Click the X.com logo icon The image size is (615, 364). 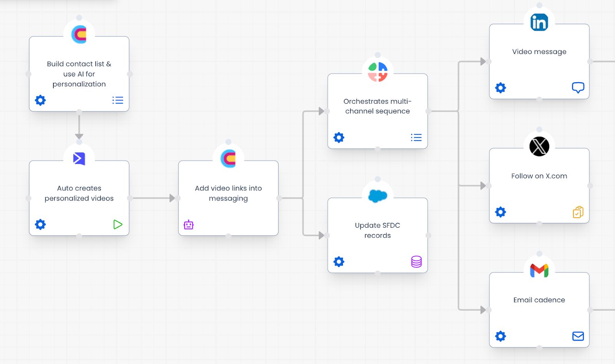(x=539, y=146)
